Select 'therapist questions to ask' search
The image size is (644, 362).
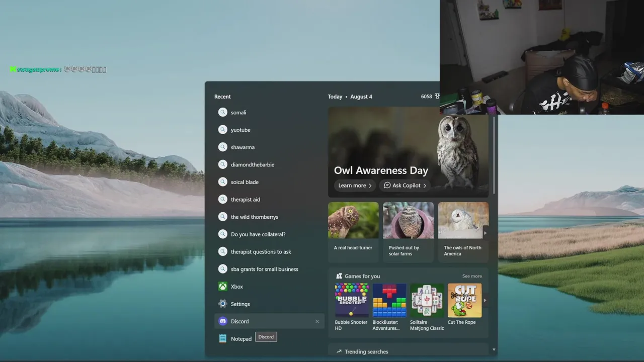coord(261,252)
